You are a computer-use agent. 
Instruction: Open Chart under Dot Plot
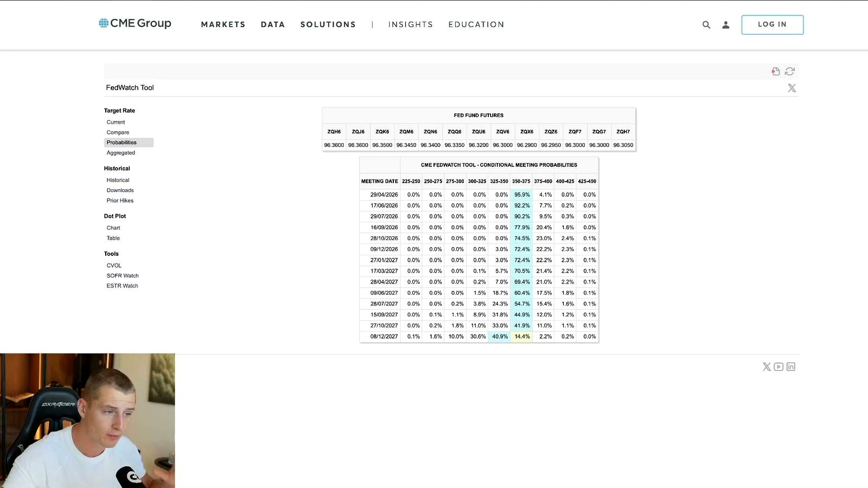click(113, 228)
